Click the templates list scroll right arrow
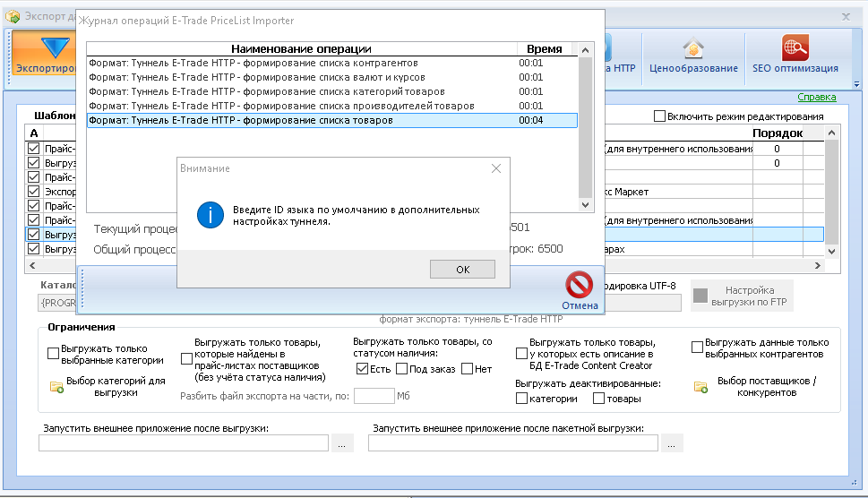Viewport: 868px width, 498px height. 818,266
